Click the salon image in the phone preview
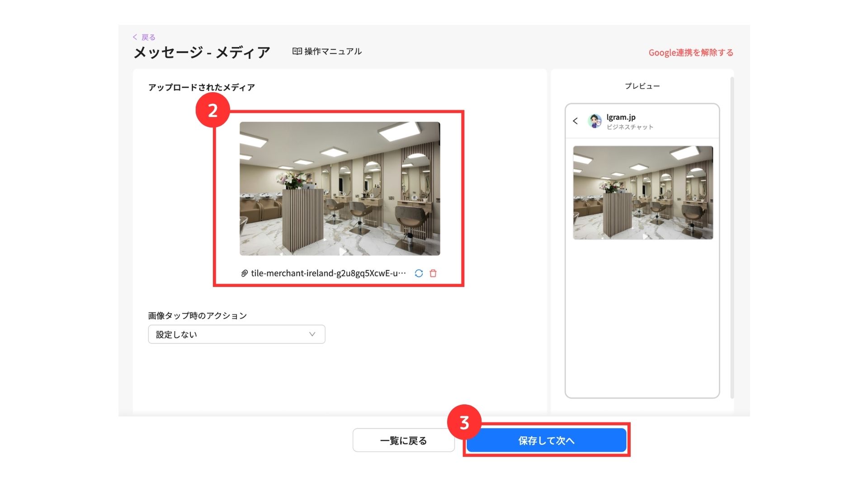This screenshot has width=868, height=488. tap(643, 192)
